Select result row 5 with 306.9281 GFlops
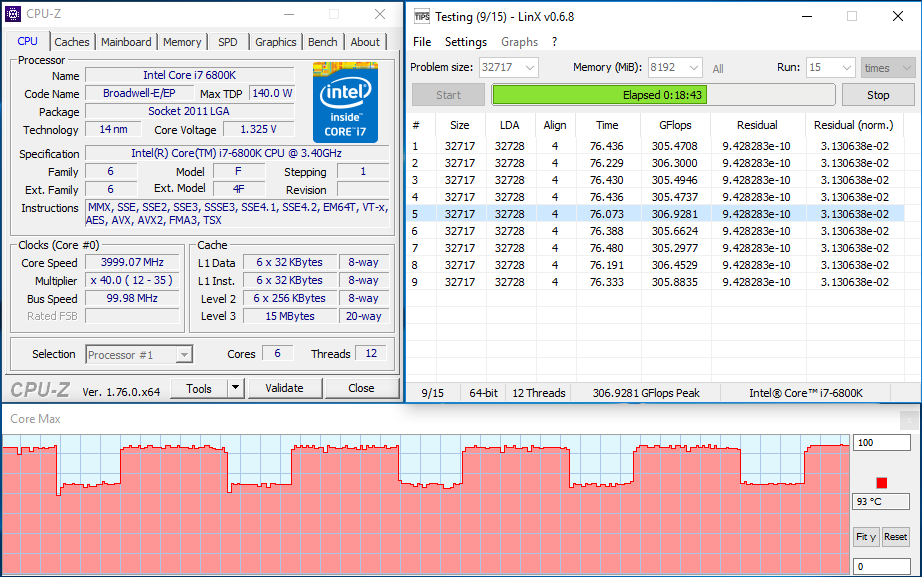This screenshot has width=922, height=577. point(655,214)
